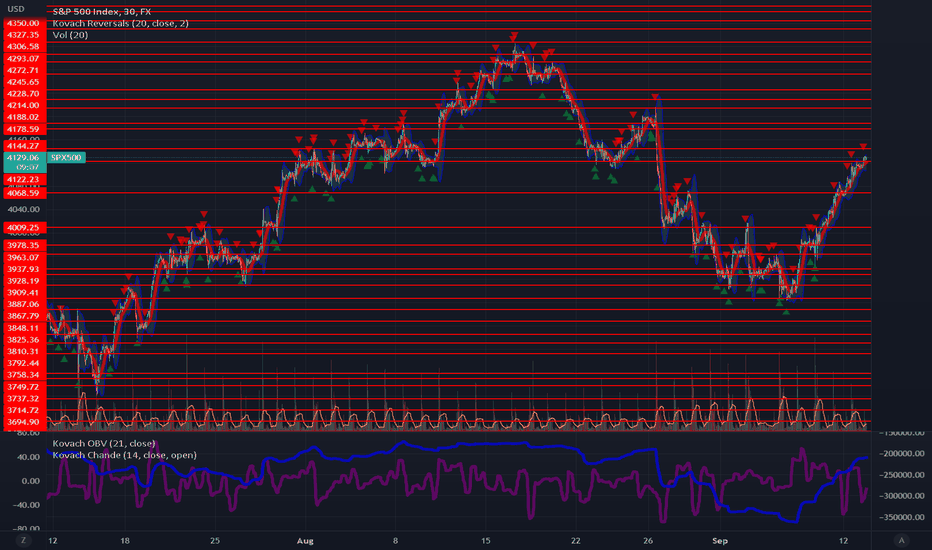The image size is (932, 550).
Task: Click the 0.00 Chande axis value
Action: point(31,480)
